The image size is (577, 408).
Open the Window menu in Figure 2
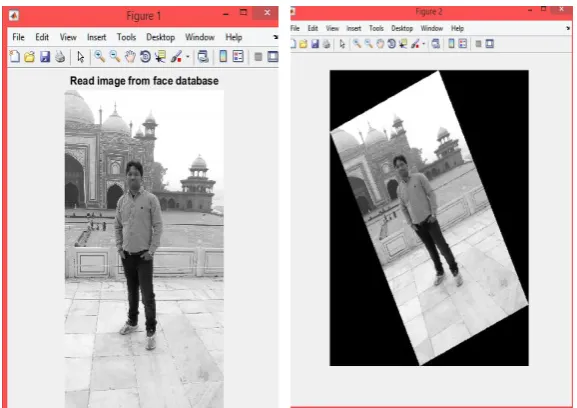(x=432, y=28)
